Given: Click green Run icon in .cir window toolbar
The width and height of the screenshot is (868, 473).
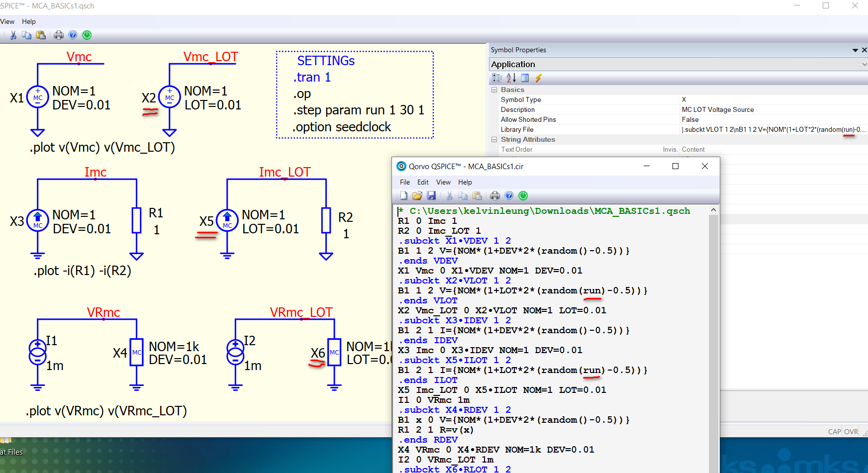Looking at the screenshot, I should click(x=523, y=195).
